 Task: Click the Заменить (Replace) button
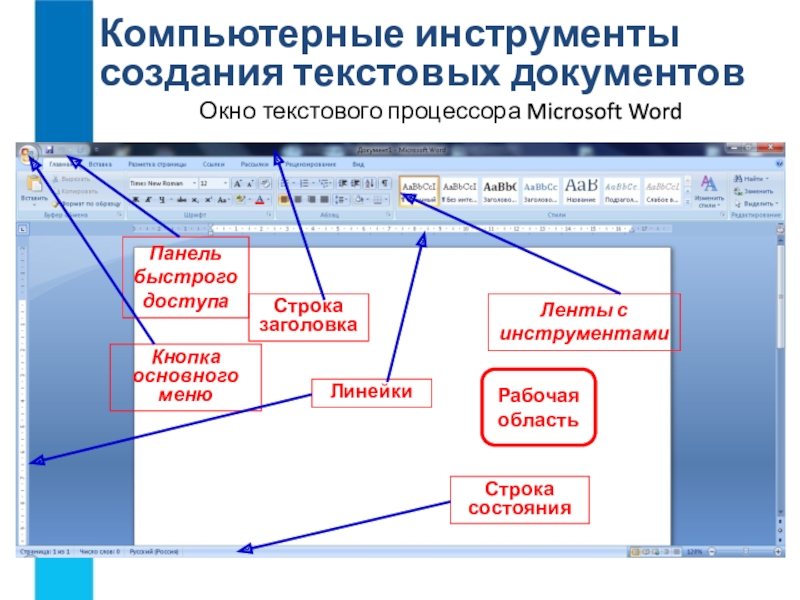(x=757, y=190)
